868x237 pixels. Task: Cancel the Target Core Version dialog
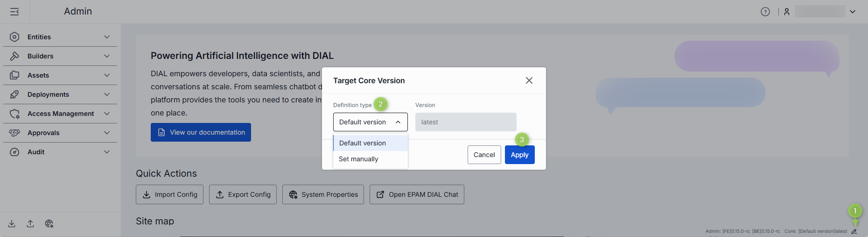484,155
